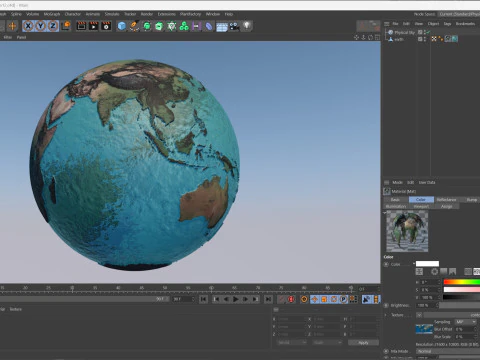Viewport: 480px width, 360px height.
Task: Click the green extrude generator icon
Action: point(159,26)
